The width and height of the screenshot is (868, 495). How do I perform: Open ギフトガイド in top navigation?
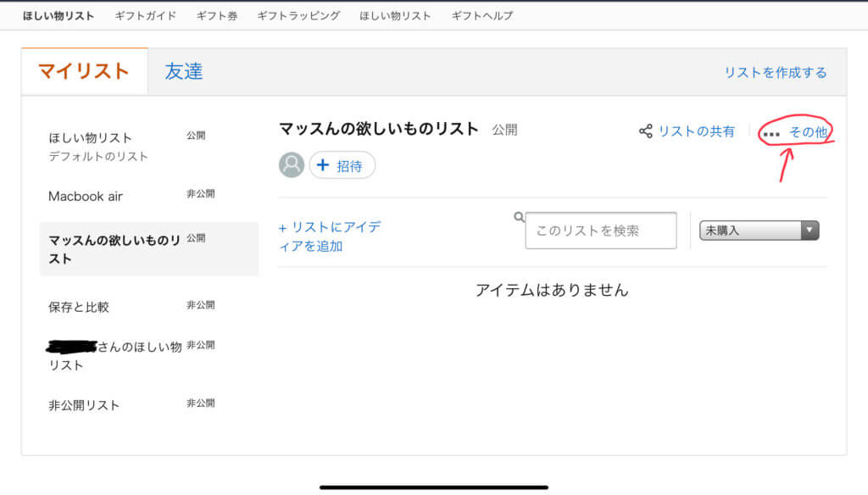coord(146,15)
